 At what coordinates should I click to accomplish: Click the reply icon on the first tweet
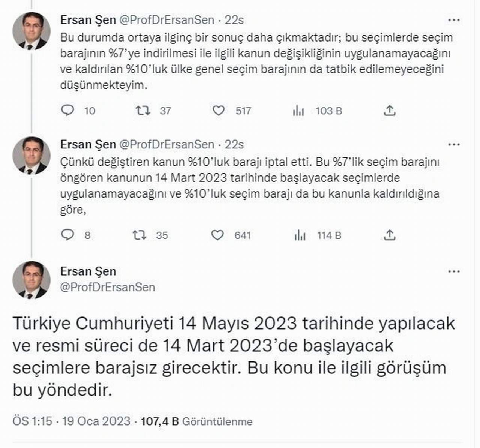pyautogui.click(x=68, y=110)
